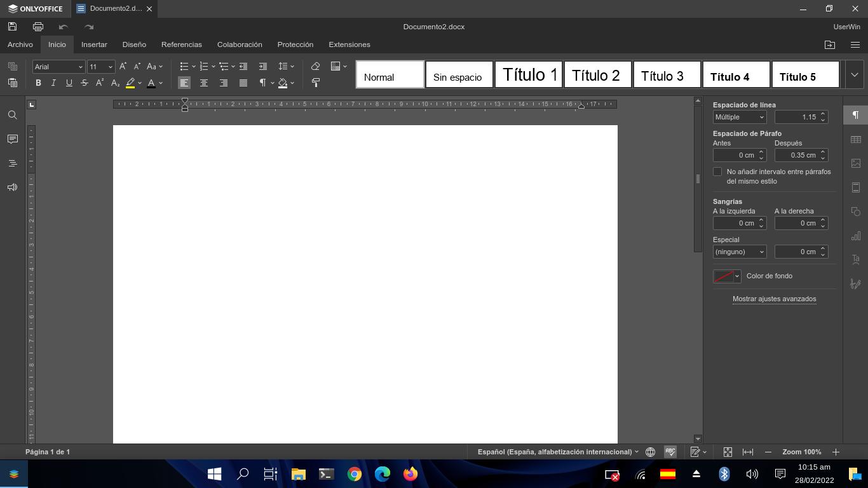
Task: Open the Color de fondo swatch
Action: coord(726,276)
